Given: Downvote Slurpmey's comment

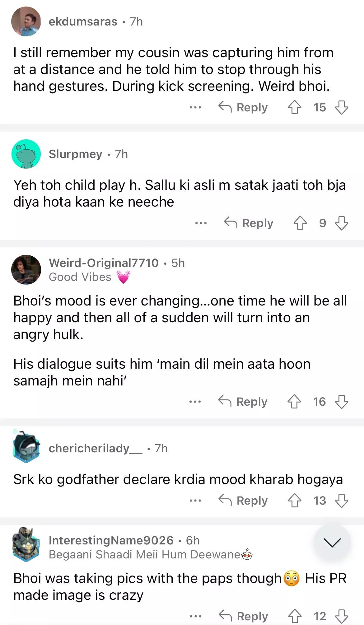Looking at the screenshot, I should point(342,223).
